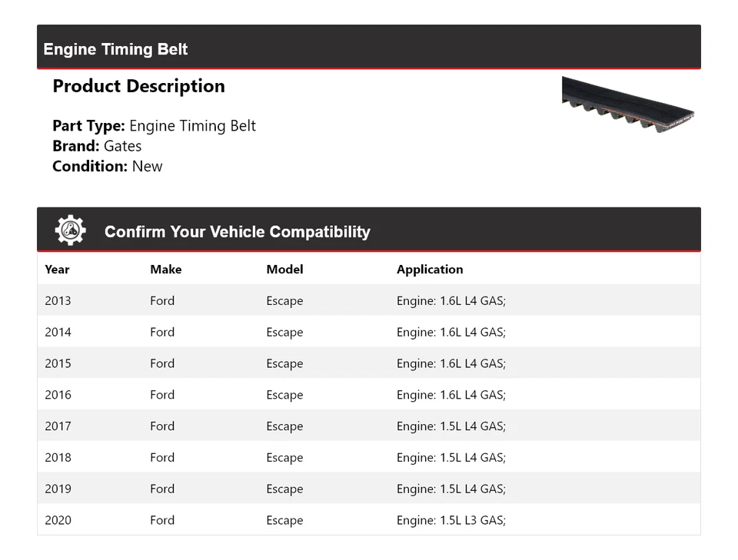Click the 2020 year cell
738x560 pixels.
click(x=58, y=520)
